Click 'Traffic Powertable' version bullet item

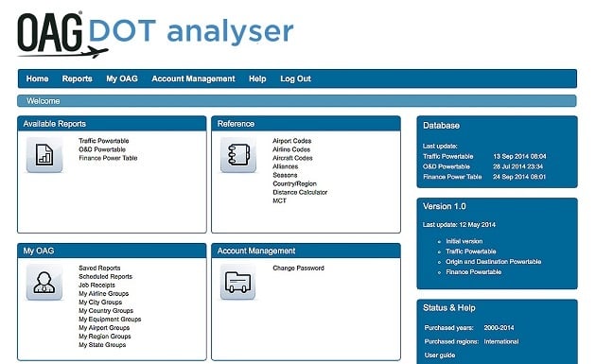(471, 251)
